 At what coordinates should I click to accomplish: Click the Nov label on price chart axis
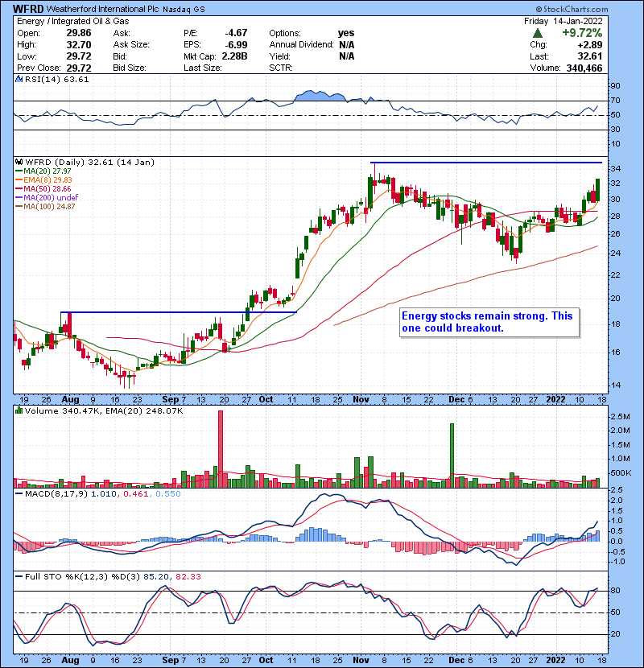[x=361, y=400]
